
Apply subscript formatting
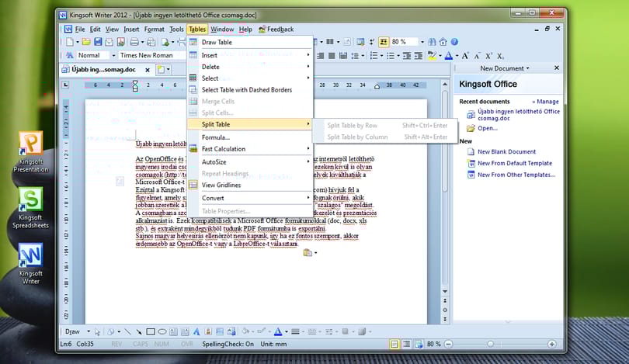click(500, 56)
